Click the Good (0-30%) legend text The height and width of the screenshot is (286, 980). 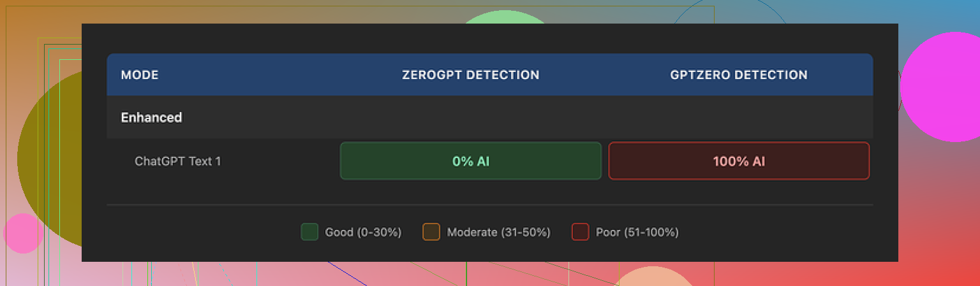(363, 232)
